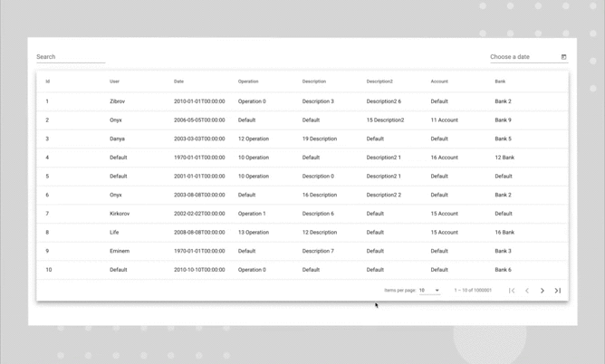Image resolution: width=605 pixels, height=364 pixels.
Task: Go to the previous page
Action: 527,291
